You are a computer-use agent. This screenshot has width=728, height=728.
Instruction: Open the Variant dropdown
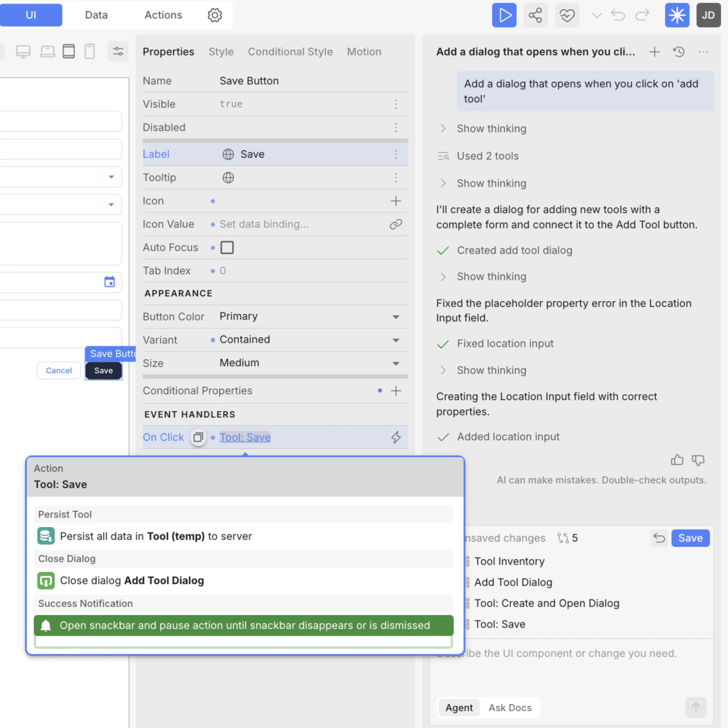tap(396, 340)
